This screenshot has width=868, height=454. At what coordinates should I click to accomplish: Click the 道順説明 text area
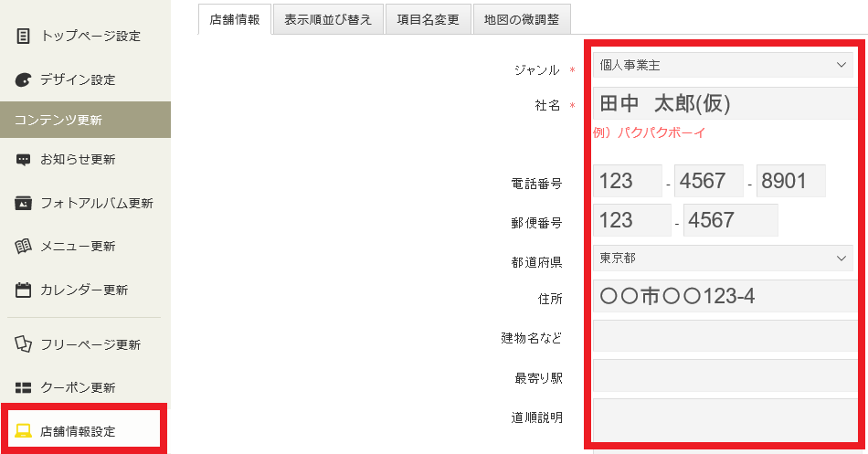tap(725, 419)
